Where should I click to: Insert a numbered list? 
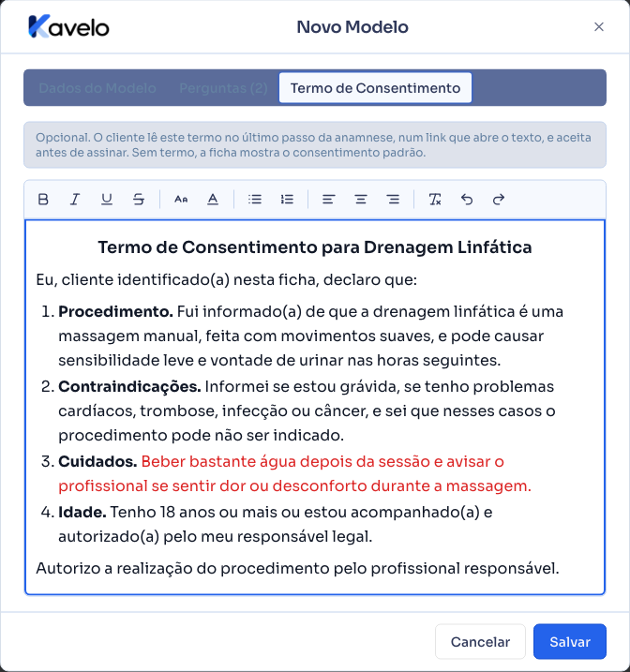287,200
